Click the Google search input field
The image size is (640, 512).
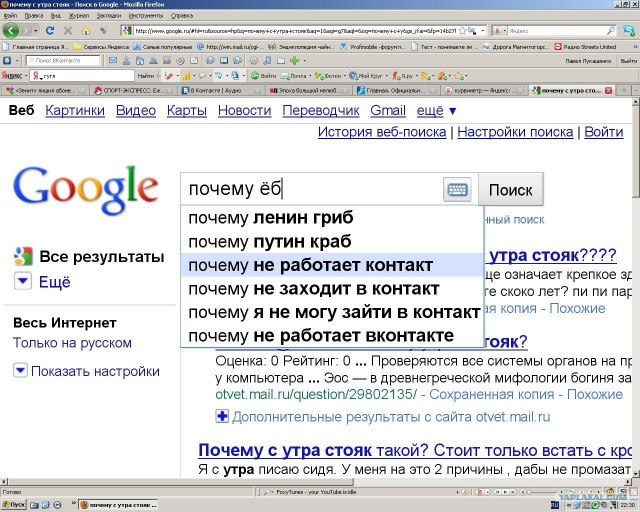coord(312,189)
